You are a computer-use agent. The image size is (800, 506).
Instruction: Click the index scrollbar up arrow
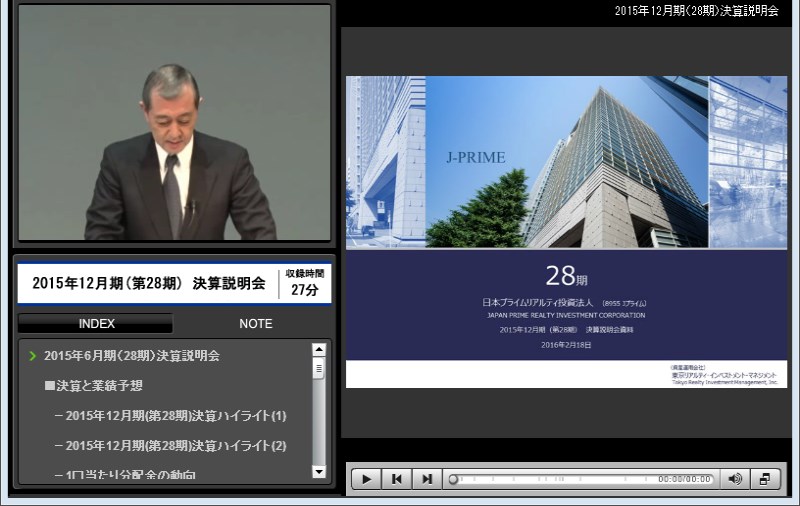(319, 349)
